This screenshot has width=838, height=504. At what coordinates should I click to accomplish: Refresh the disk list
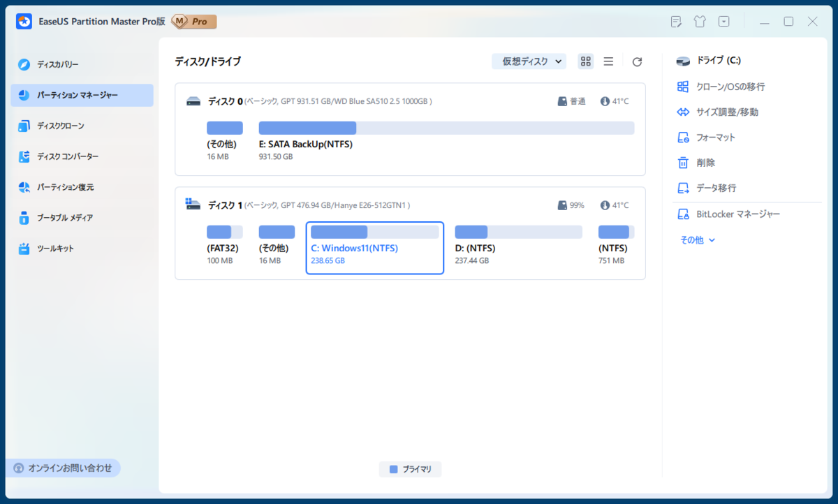tap(637, 62)
